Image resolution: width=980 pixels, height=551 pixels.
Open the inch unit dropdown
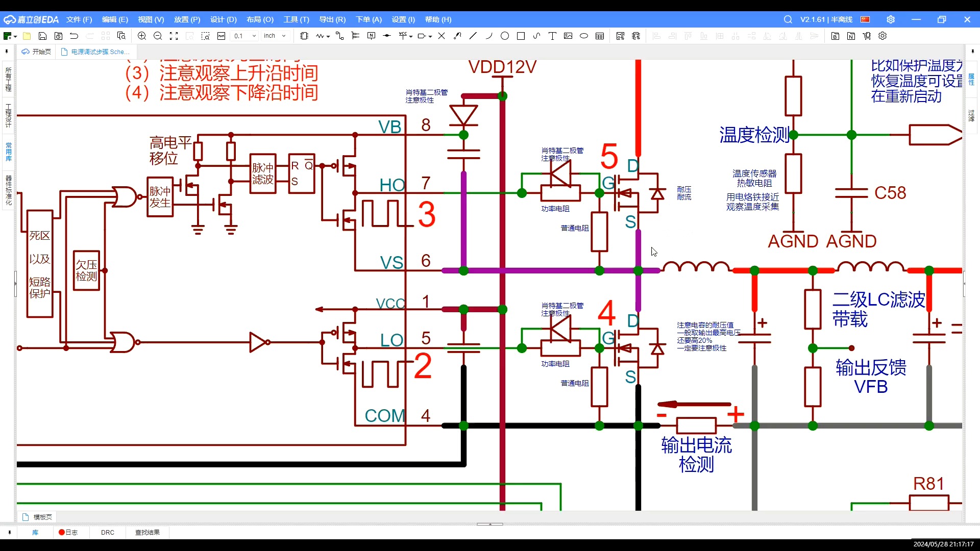pyautogui.click(x=284, y=36)
